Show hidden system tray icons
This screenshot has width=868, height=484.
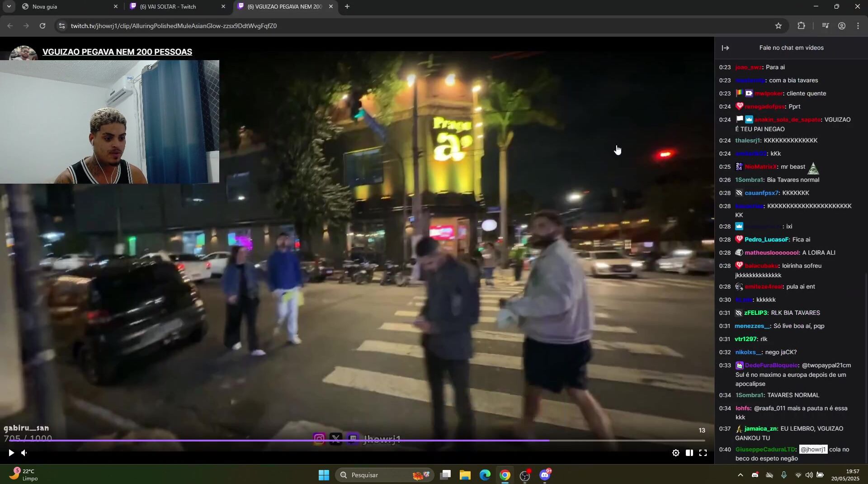740,475
